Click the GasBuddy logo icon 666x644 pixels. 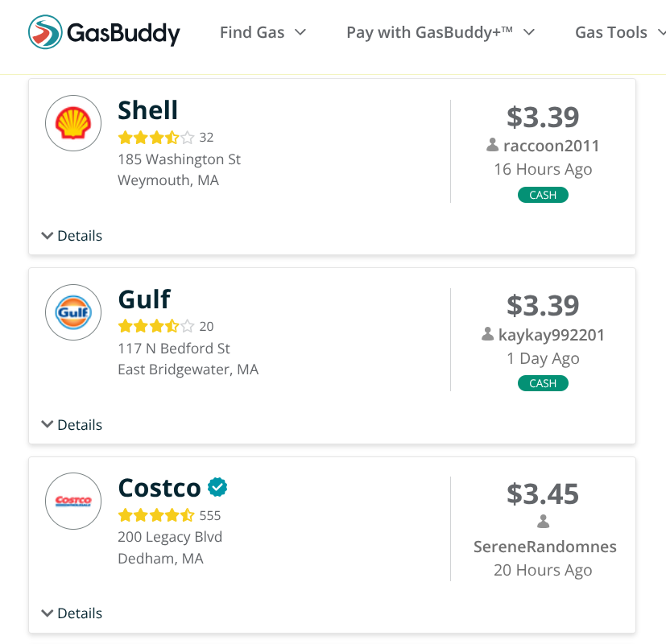tap(45, 32)
